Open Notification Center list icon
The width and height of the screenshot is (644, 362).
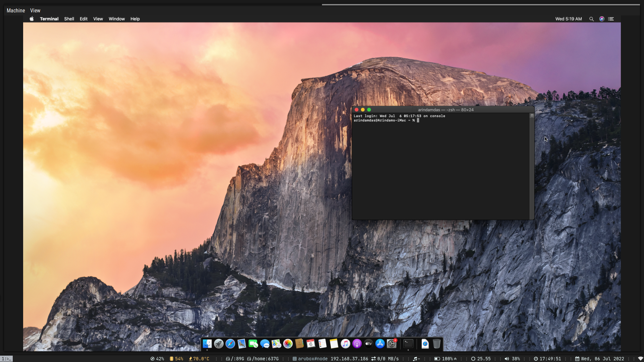(611, 19)
